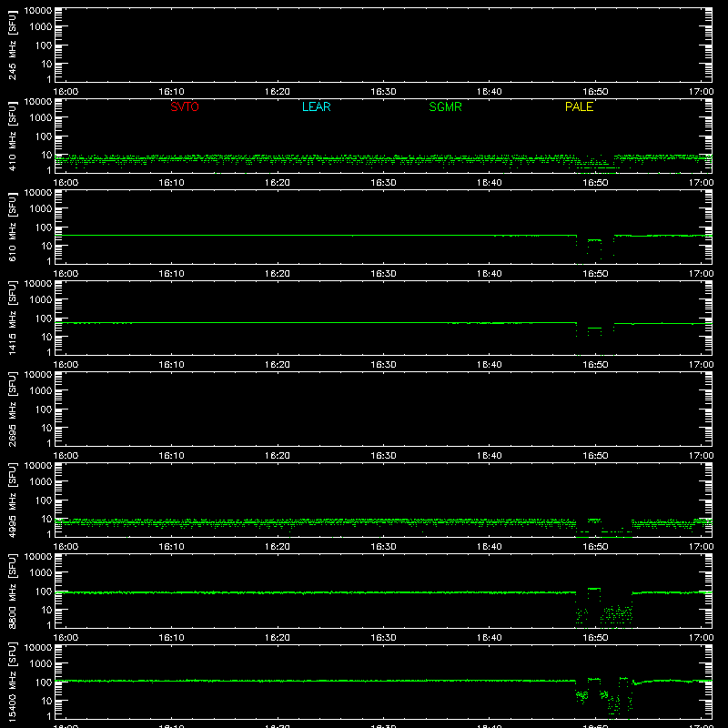Click 16:20 time label under 610 MHz panel
The height and width of the screenshot is (728, 728).
(x=278, y=274)
